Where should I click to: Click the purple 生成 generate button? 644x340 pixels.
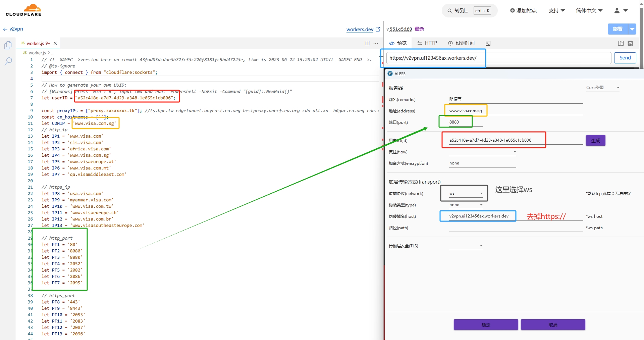click(595, 141)
